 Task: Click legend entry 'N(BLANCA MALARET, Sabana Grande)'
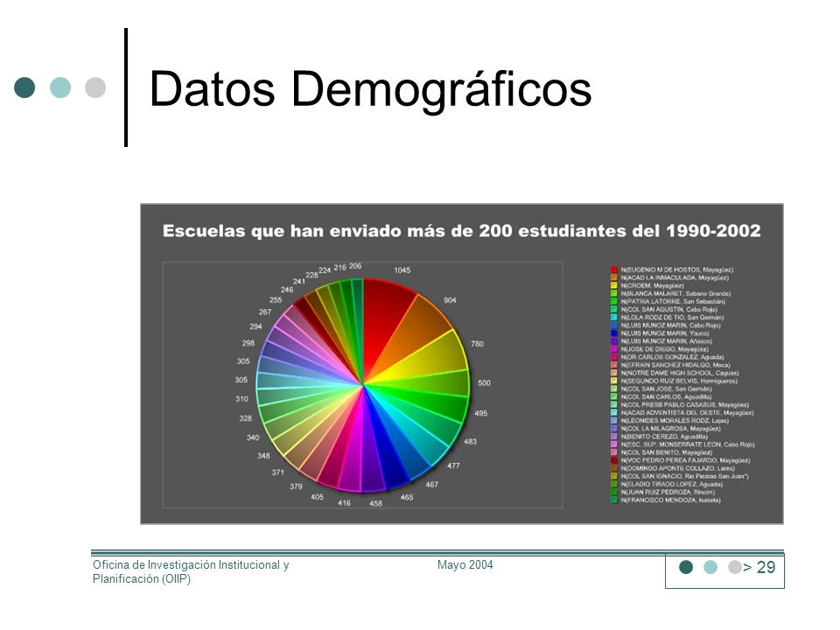[675, 294]
